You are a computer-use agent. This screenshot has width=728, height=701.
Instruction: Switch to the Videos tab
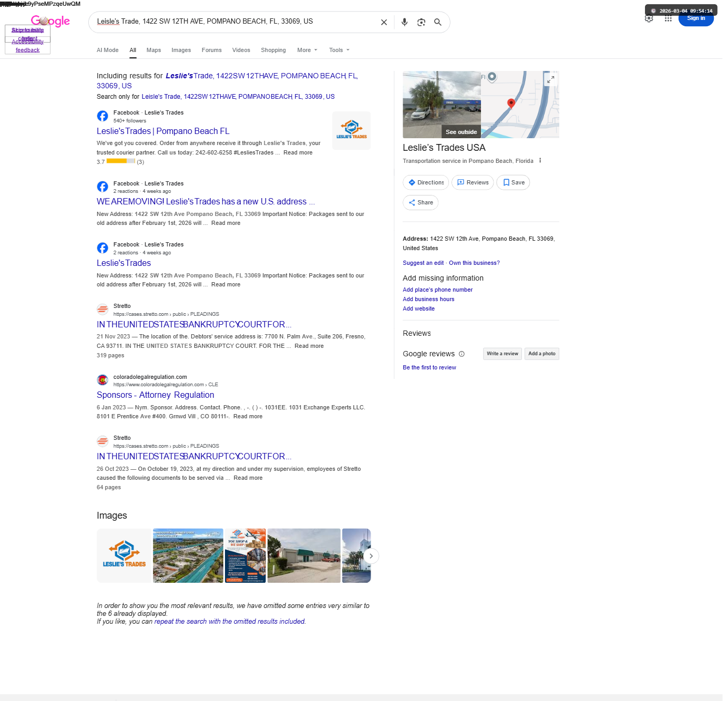[x=241, y=50]
